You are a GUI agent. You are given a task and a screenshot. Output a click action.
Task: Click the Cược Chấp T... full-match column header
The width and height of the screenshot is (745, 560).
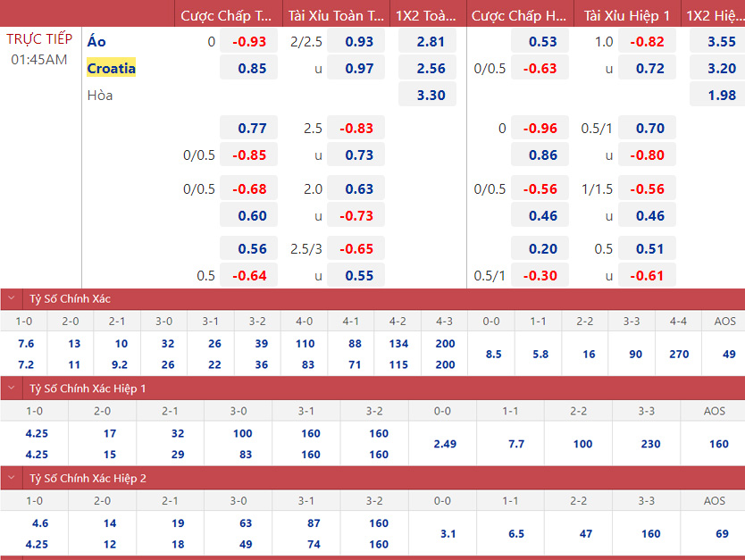coord(227,15)
